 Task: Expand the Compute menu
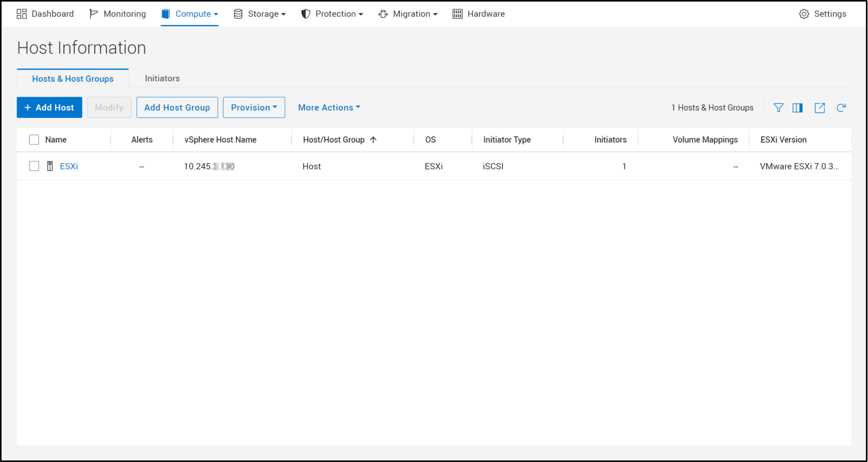pyautogui.click(x=190, y=14)
